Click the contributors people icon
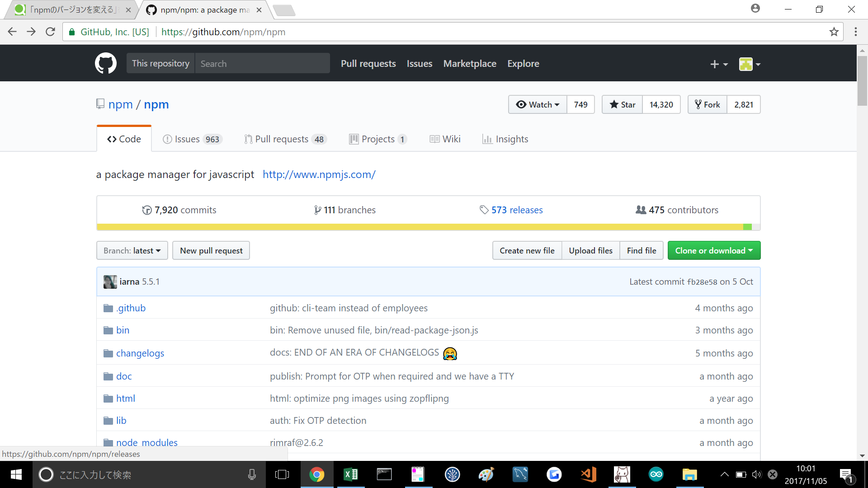This screenshot has width=868, height=488. 640,209
